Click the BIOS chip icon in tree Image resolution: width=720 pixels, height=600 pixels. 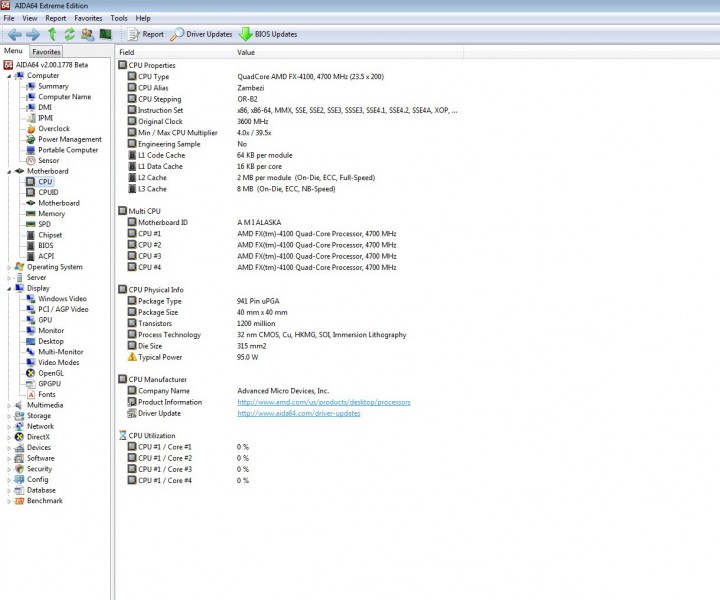coord(30,246)
